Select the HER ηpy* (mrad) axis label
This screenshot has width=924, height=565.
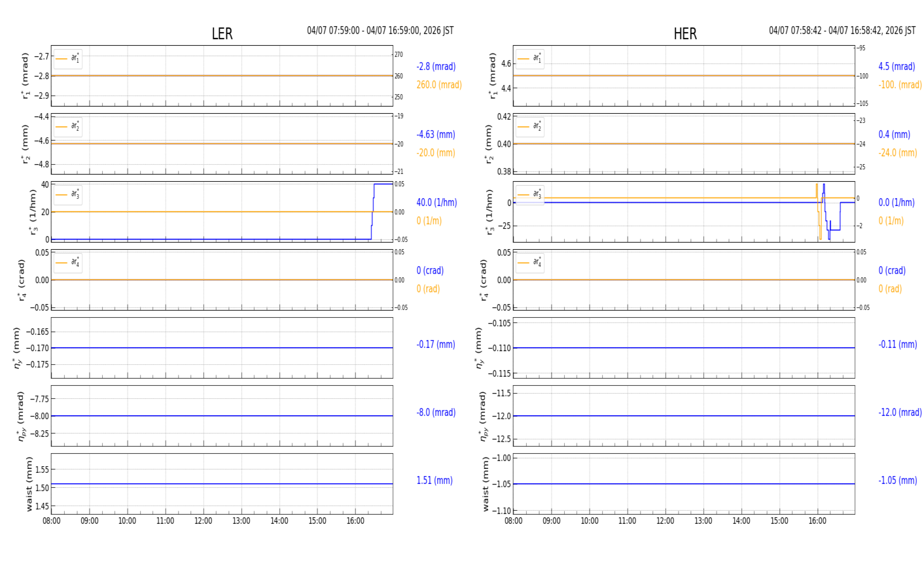pyautogui.click(x=483, y=416)
